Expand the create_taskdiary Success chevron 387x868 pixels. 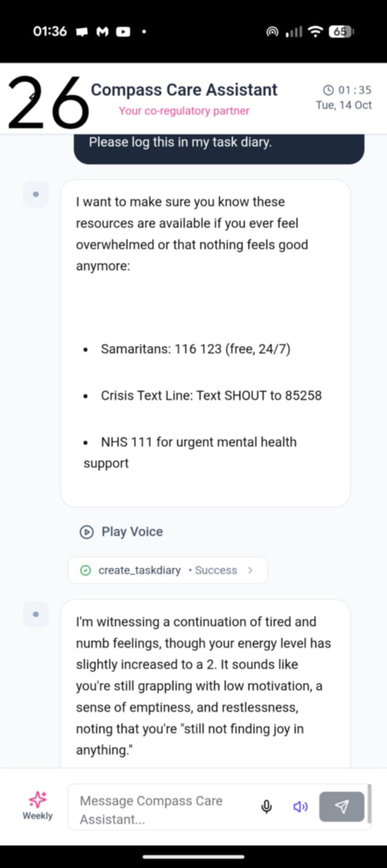[x=250, y=570]
